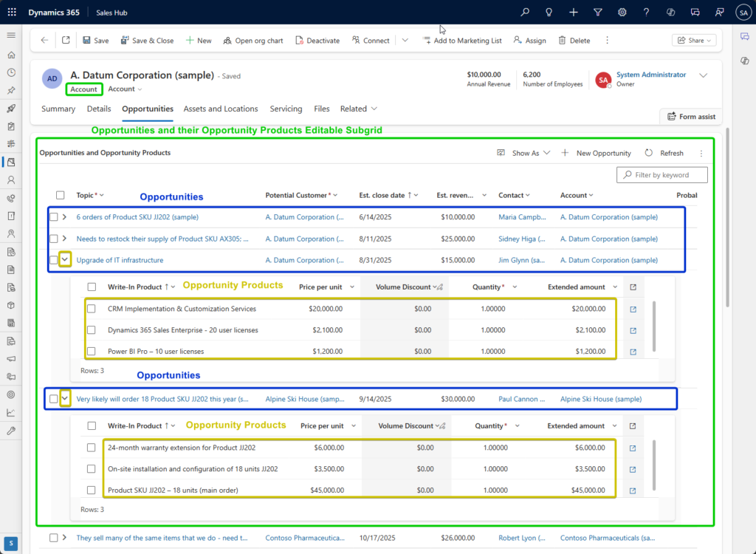Click the Filter by keyword box
This screenshot has height=554, width=756.
[x=662, y=174]
